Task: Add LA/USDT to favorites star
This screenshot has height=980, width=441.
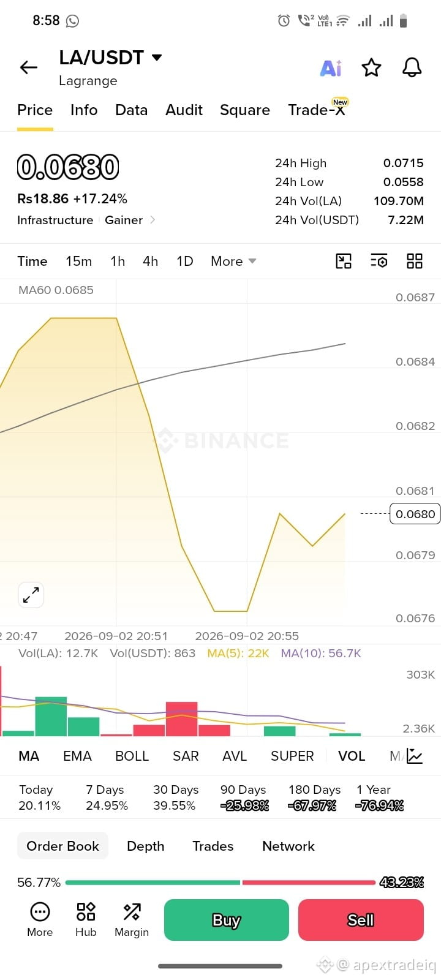Action: coord(371,67)
